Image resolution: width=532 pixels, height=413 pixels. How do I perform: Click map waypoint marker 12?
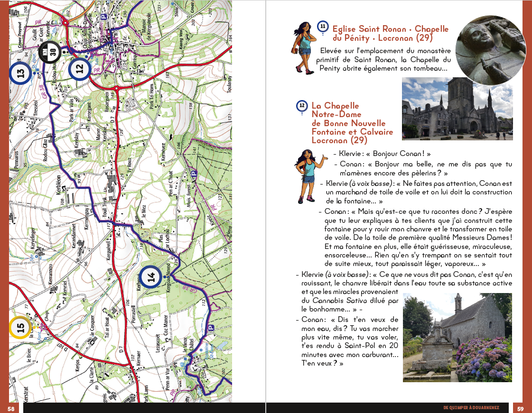(x=79, y=69)
